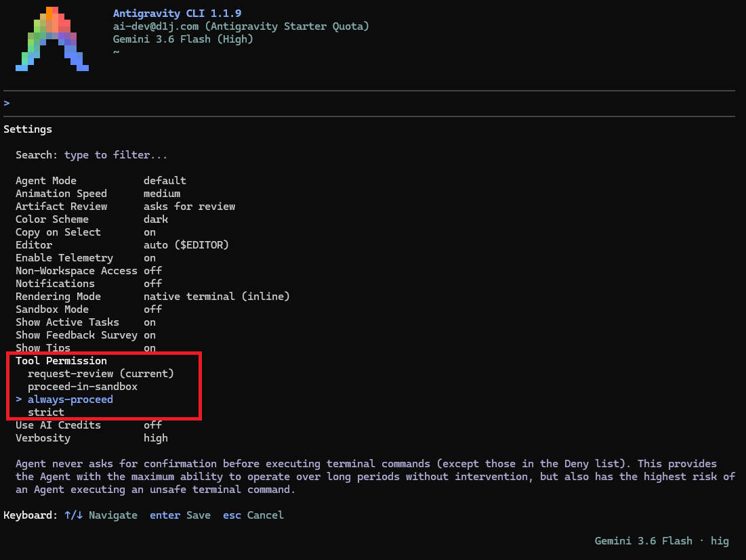746x560 pixels.
Task: Click the 'auto ($EDITOR)' value
Action: click(x=186, y=245)
